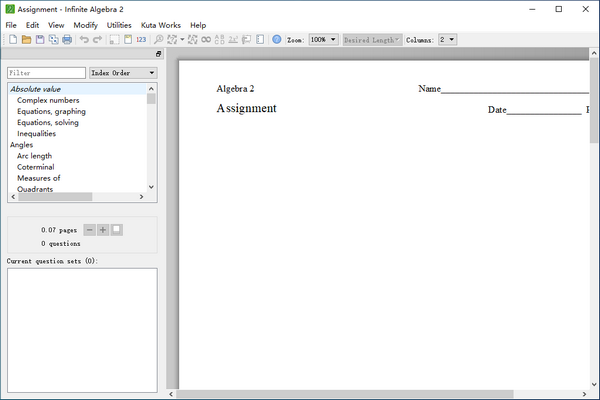Click the infinity symbol toolbar icon
Screen dimensions: 600x400
coord(206,40)
